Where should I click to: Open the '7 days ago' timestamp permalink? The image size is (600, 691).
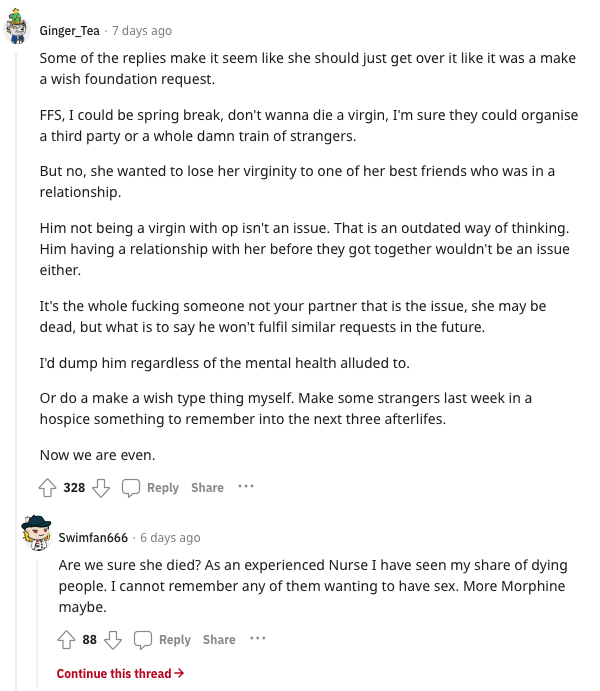pyautogui.click(x=142, y=31)
